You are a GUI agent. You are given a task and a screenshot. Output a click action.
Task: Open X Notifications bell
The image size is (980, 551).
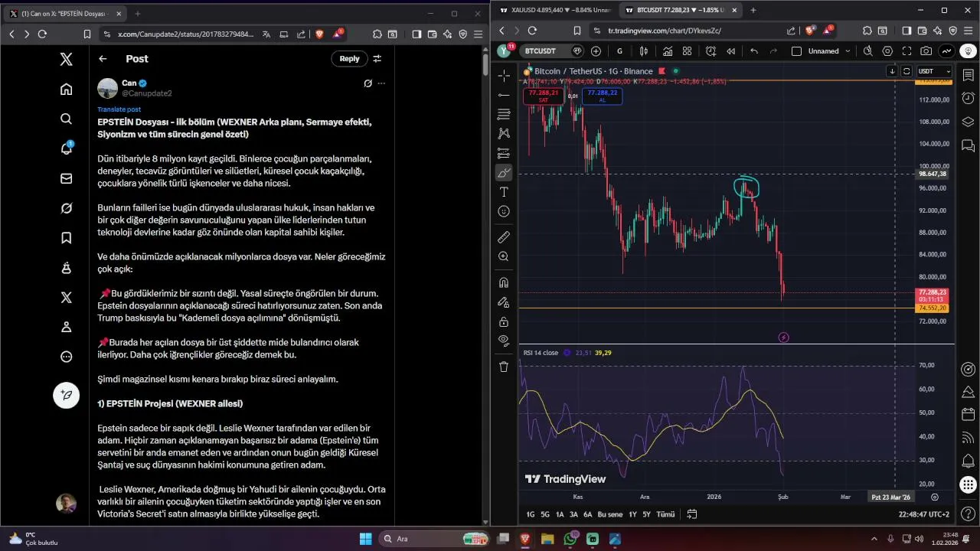(x=67, y=148)
